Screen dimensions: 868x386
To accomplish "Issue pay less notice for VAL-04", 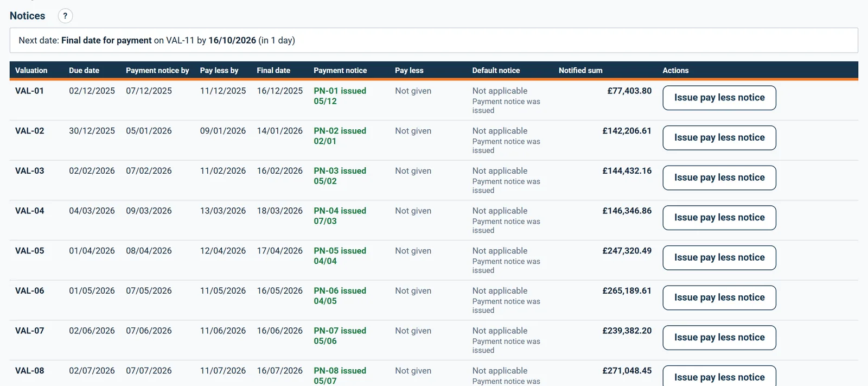I will tap(719, 218).
